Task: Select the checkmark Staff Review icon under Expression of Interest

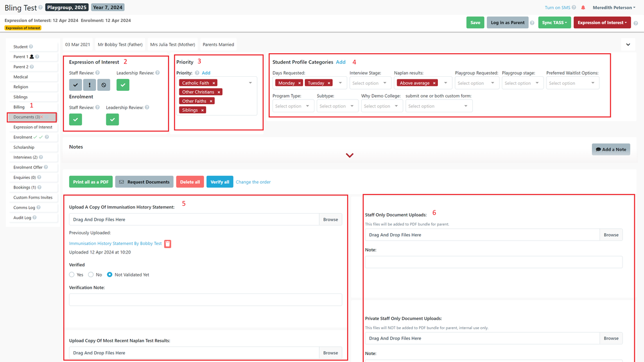Action: pyautogui.click(x=75, y=84)
